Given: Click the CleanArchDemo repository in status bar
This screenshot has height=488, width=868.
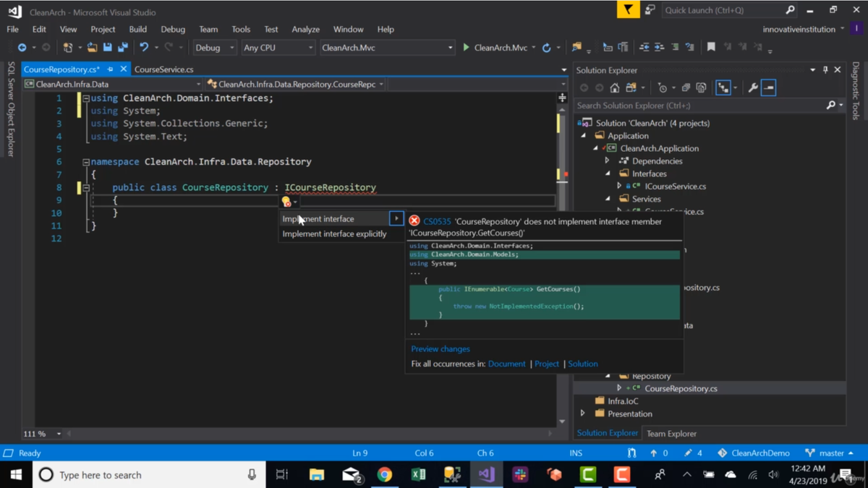Looking at the screenshot, I should [x=753, y=453].
